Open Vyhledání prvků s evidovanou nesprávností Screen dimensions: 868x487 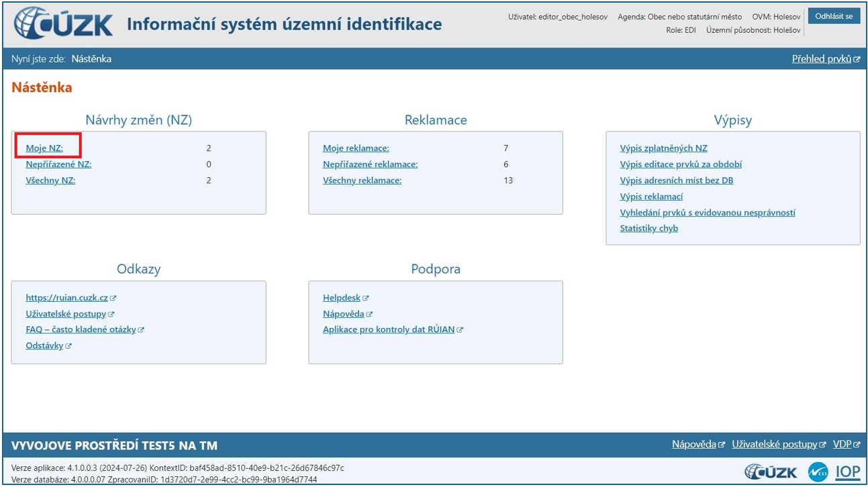(x=708, y=213)
